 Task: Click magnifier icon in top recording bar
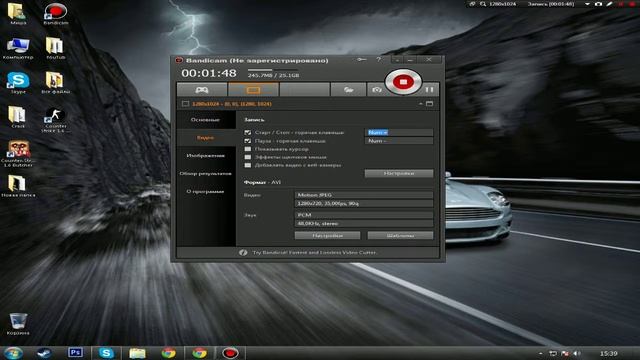[x=483, y=4]
